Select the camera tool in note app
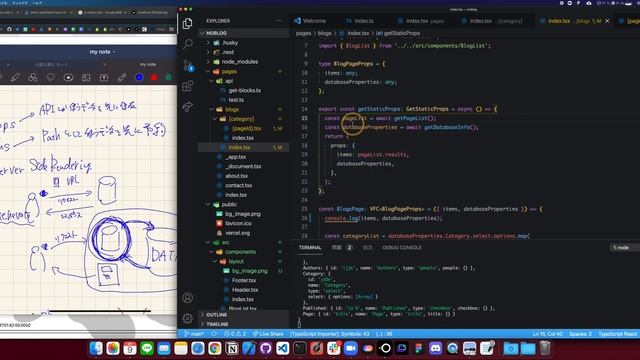Screen dimensions: 640x360 coord(68,77)
